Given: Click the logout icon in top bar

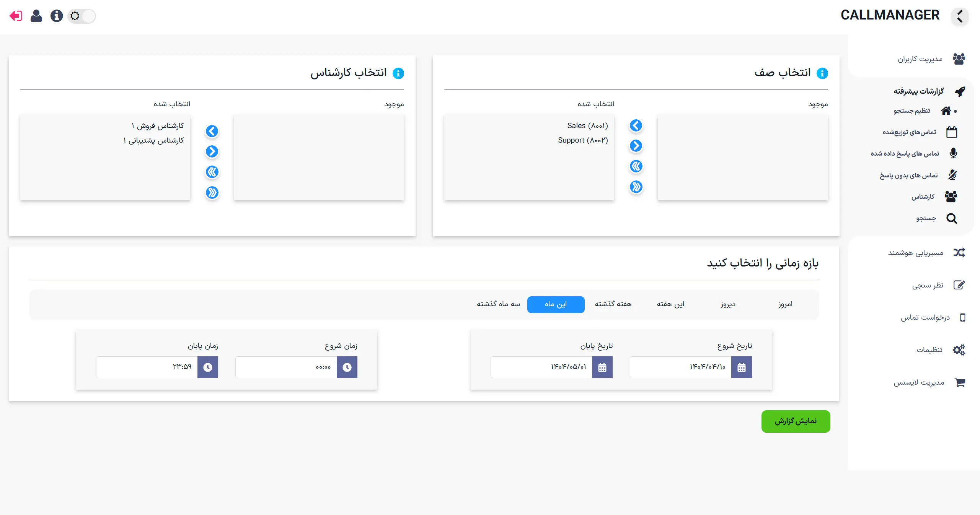Looking at the screenshot, I should (x=16, y=16).
